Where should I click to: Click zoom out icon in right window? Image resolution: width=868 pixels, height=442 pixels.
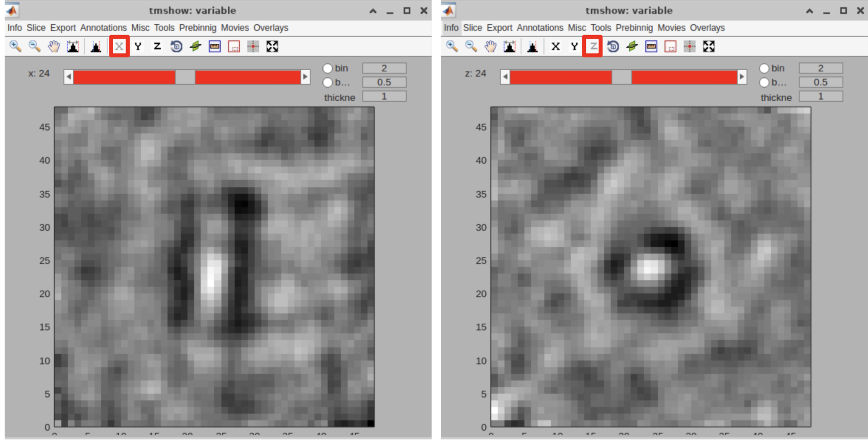click(471, 46)
